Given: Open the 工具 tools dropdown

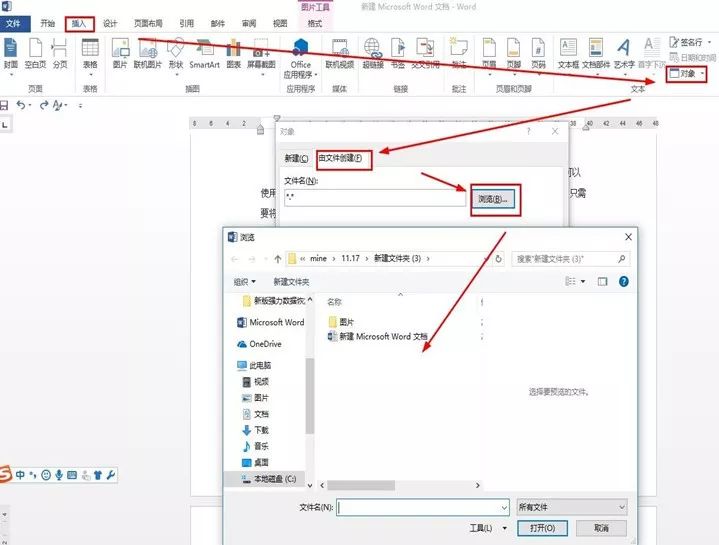Looking at the screenshot, I should tap(488, 528).
